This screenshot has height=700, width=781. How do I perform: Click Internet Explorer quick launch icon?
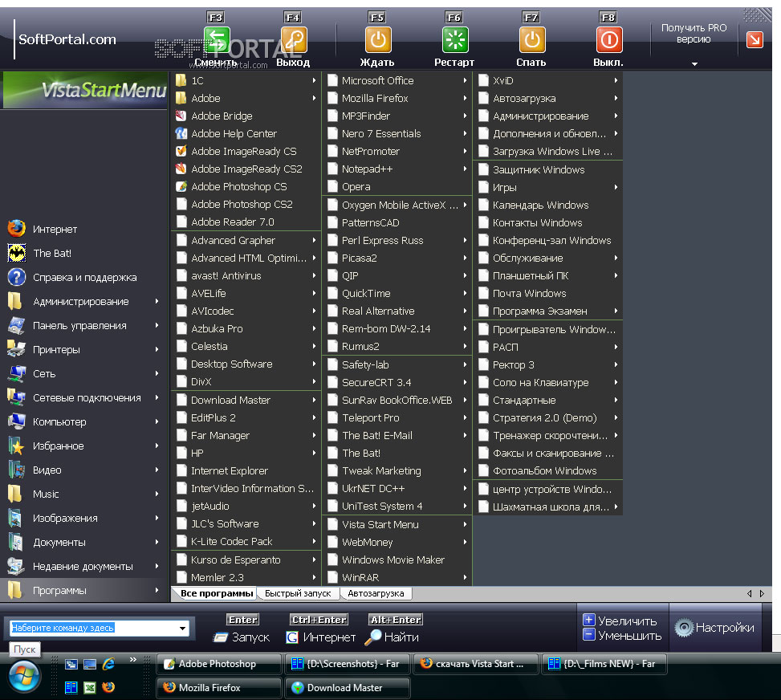pos(108,664)
